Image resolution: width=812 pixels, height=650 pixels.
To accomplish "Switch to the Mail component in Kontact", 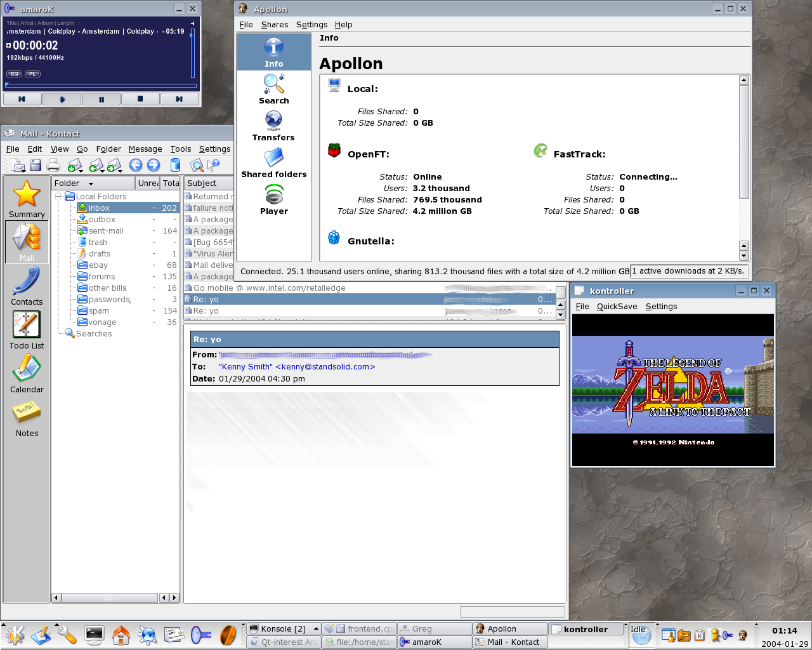I will pyautogui.click(x=27, y=242).
